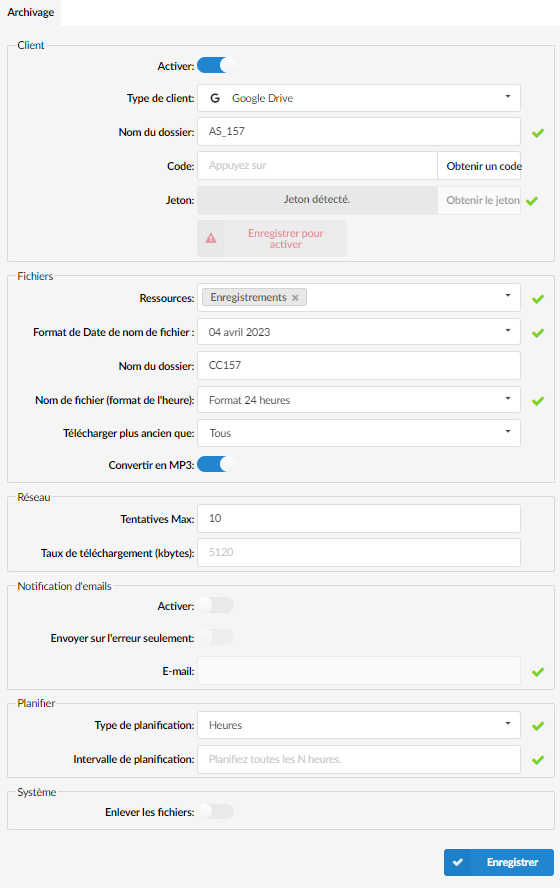
Task: Select the Archivage tab
Action: coord(31,12)
